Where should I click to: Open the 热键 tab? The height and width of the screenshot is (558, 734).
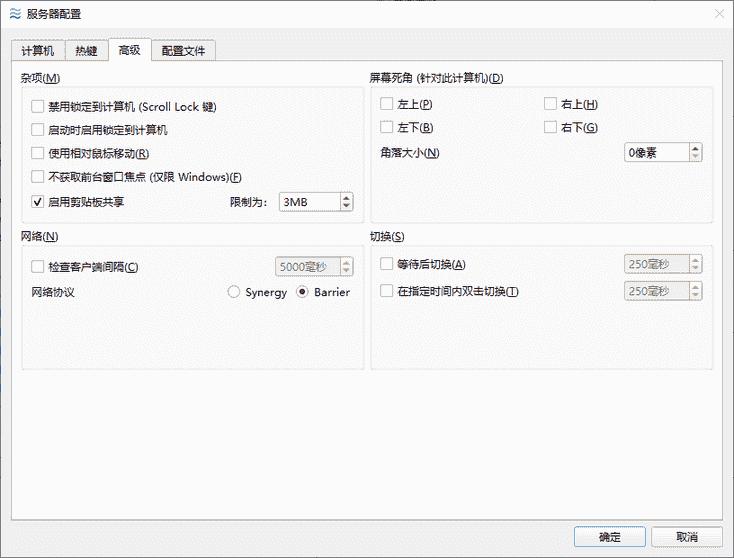click(x=87, y=51)
